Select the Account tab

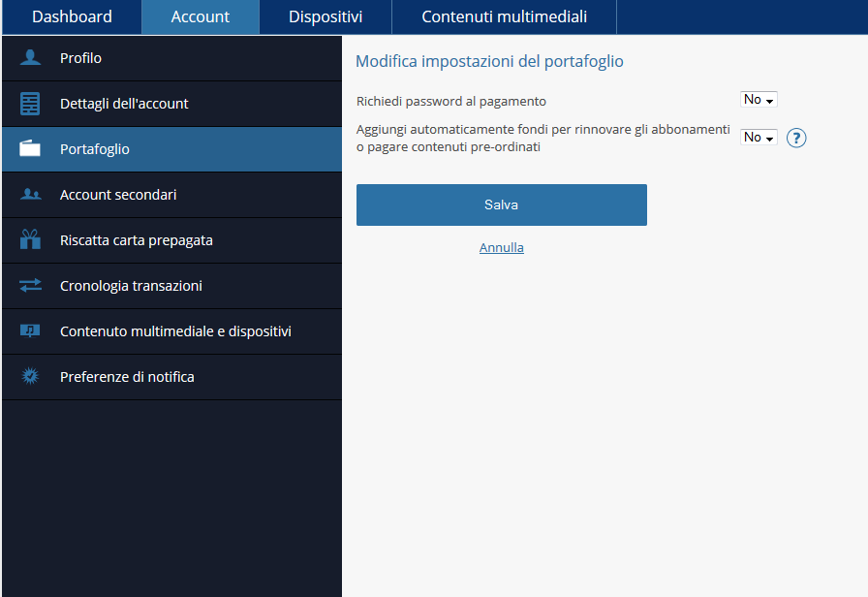pyautogui.click(x=201, y=17)
